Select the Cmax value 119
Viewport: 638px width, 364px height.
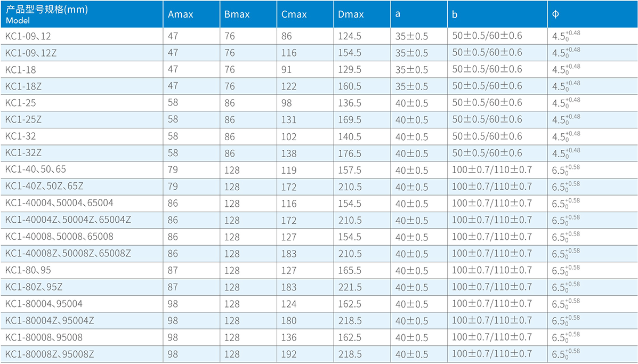pyautogui.click(x=288, y=169)
